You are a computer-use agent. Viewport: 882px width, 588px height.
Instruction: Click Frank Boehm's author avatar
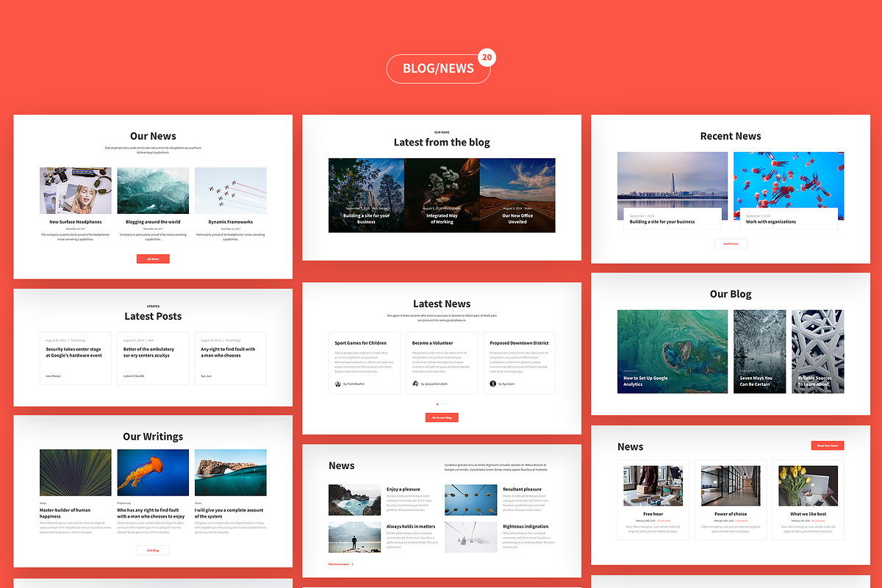pos(338,384)
